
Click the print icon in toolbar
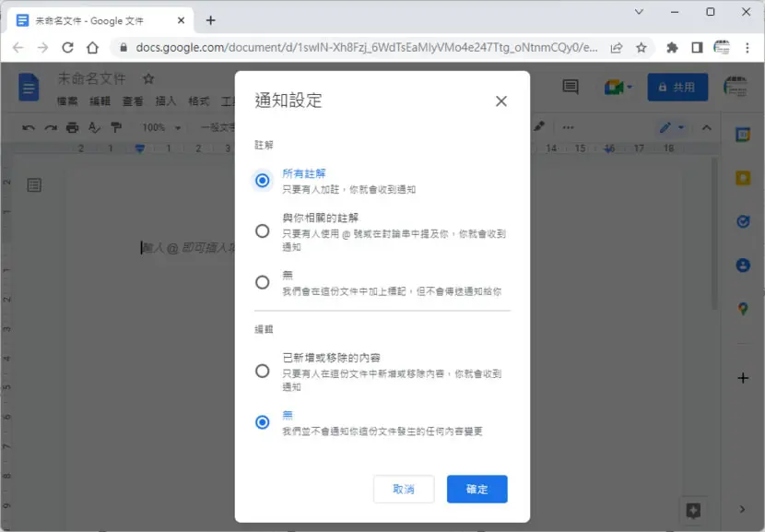(x=72, y=128)
